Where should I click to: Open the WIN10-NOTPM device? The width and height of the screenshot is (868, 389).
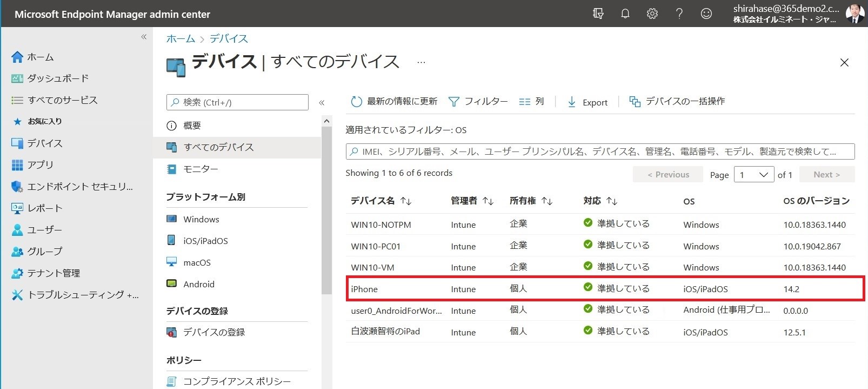click(381, 225)
